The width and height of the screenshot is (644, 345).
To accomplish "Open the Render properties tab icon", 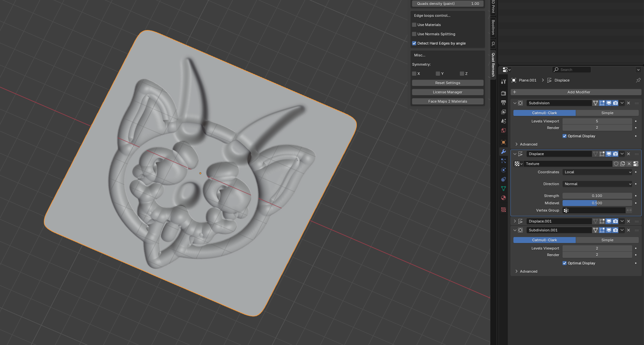I will [x=503, y=93].
